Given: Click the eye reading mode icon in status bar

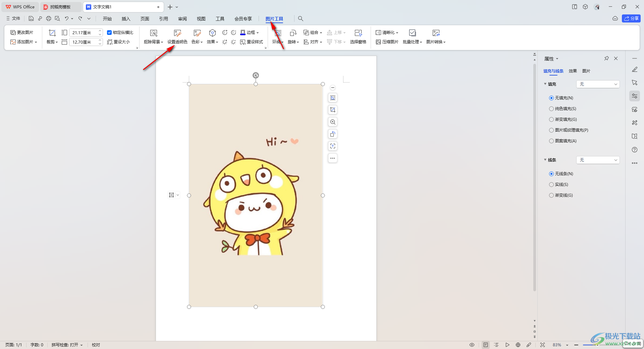Looking at the screenshot, I should [x=472, y=345].
